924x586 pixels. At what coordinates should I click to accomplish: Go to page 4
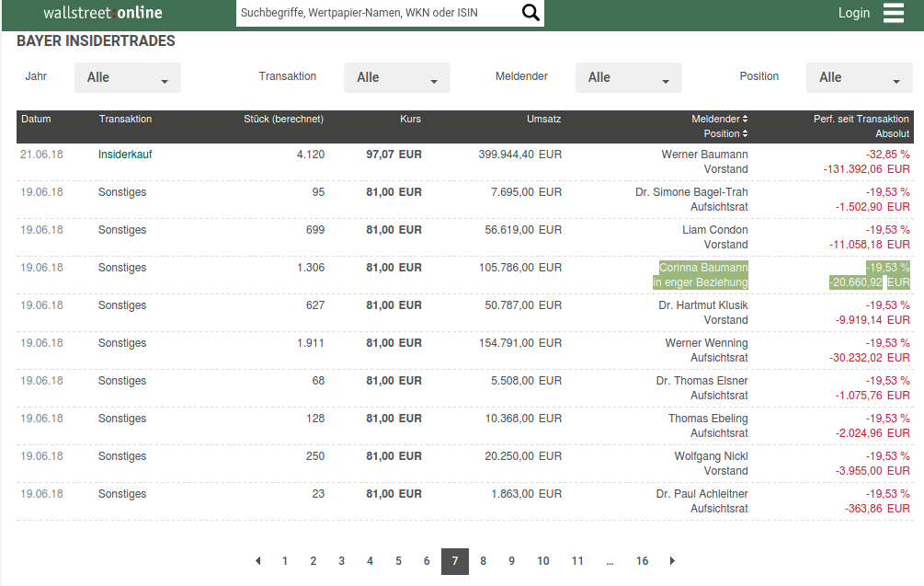click(370, 561)
